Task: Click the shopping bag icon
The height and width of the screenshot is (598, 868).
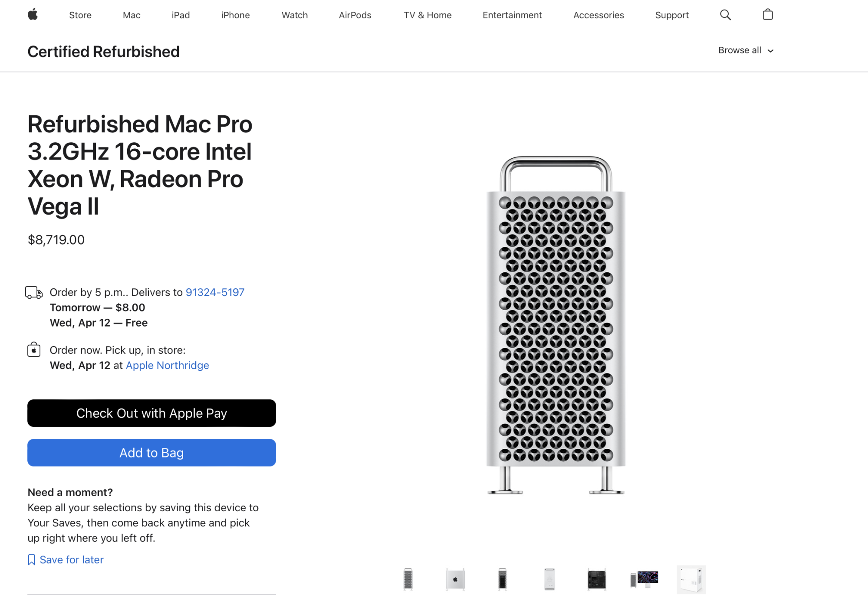Action: tap(767, 14)
